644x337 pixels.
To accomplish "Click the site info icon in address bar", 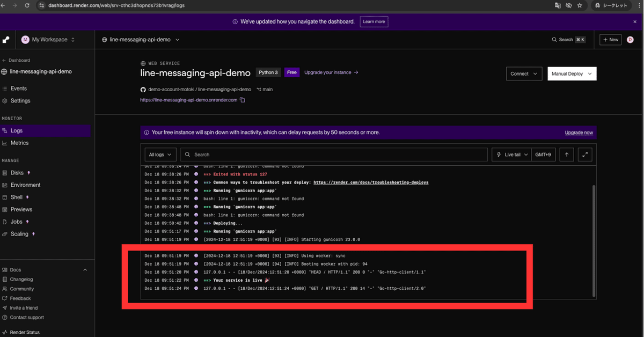I will point(41,5).
